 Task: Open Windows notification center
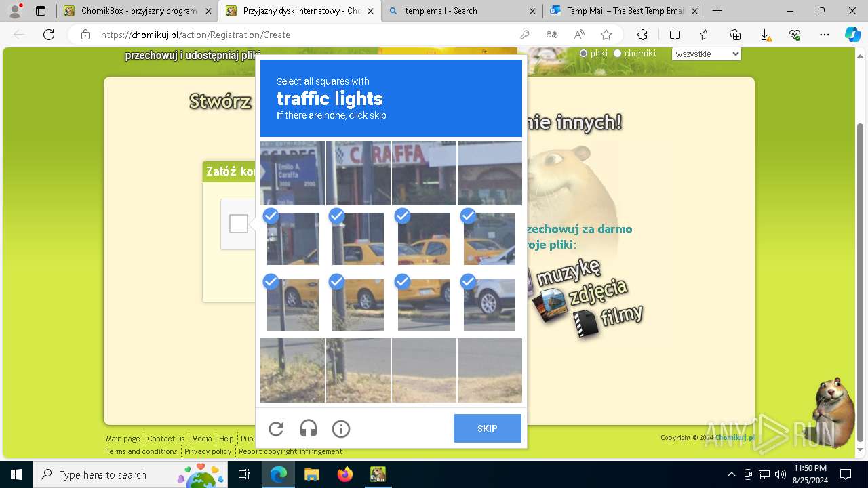(846, 474)
